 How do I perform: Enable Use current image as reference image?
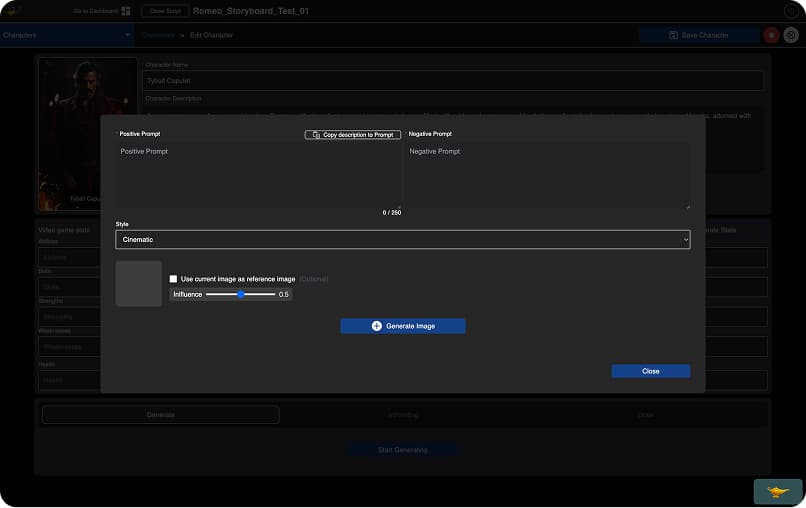click(x=173, y=279)
